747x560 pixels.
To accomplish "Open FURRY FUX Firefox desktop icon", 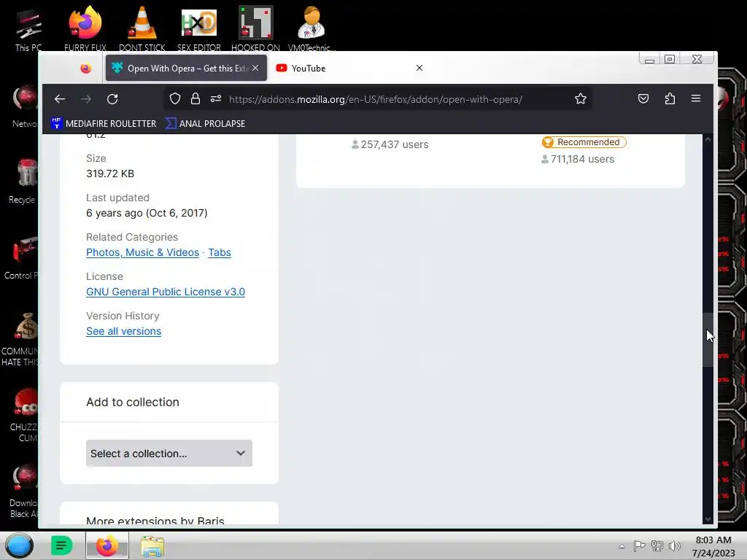I will click(85, 28).
